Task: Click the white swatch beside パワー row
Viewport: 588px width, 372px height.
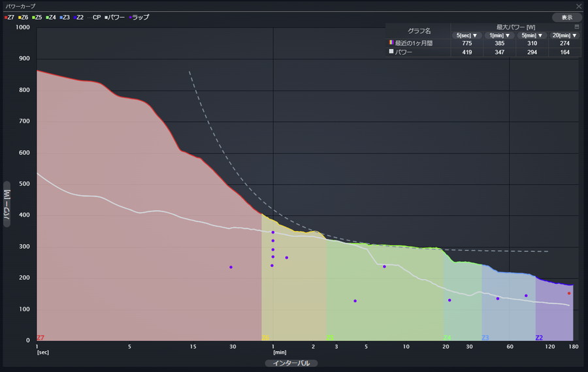Action: pos(391,52)
